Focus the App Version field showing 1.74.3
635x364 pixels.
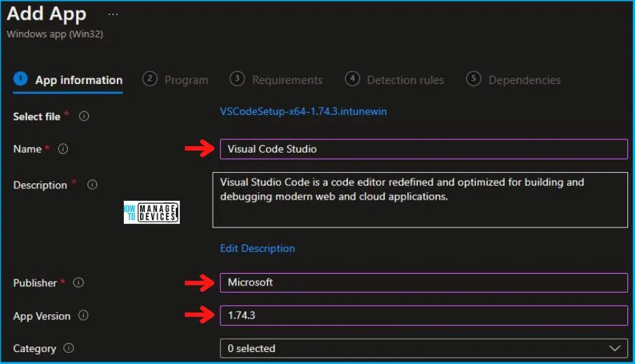[x=424, y=316]
